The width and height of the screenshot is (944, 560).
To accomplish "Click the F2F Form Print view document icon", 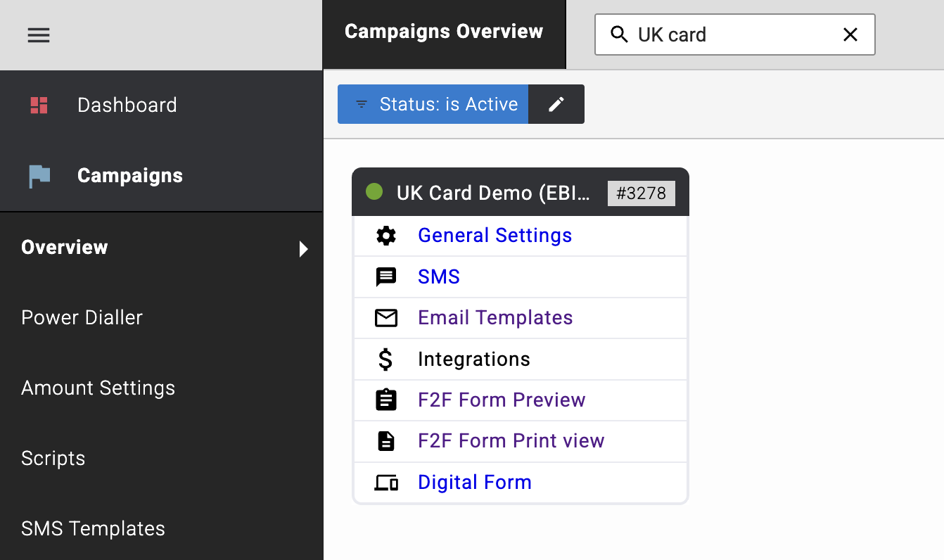I will (385, 440).
